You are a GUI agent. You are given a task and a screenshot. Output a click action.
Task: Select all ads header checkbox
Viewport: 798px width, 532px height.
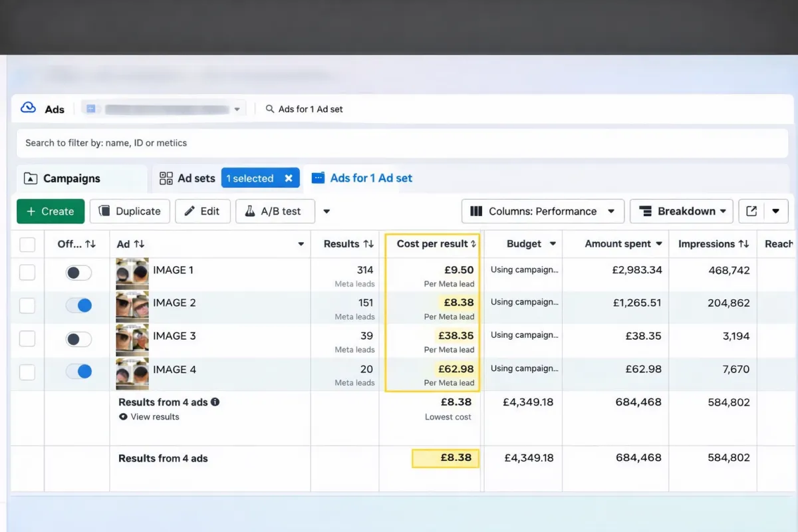click(x=27, y=245)
